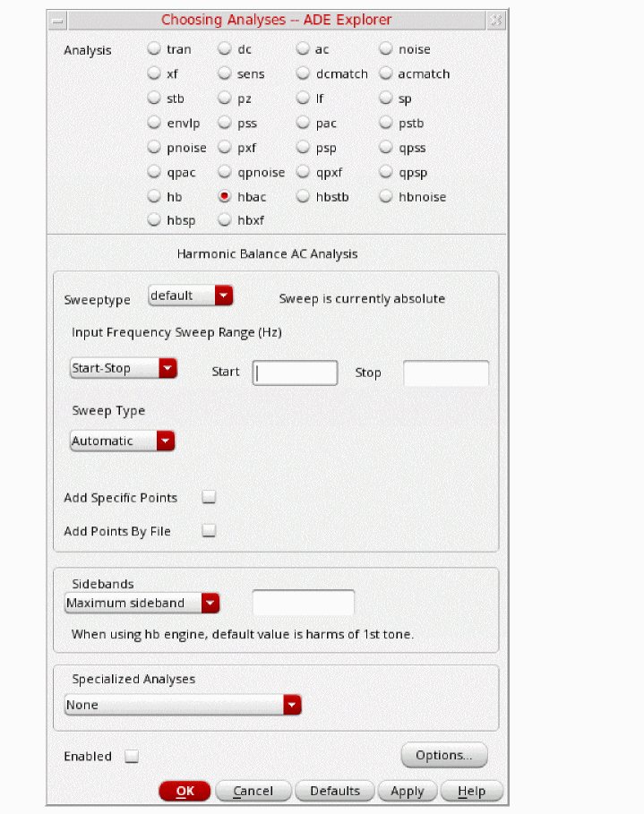The height and width of the screenshot is (814, 644).
Task: Click the Apply button
Action: [x=408, y=791]
